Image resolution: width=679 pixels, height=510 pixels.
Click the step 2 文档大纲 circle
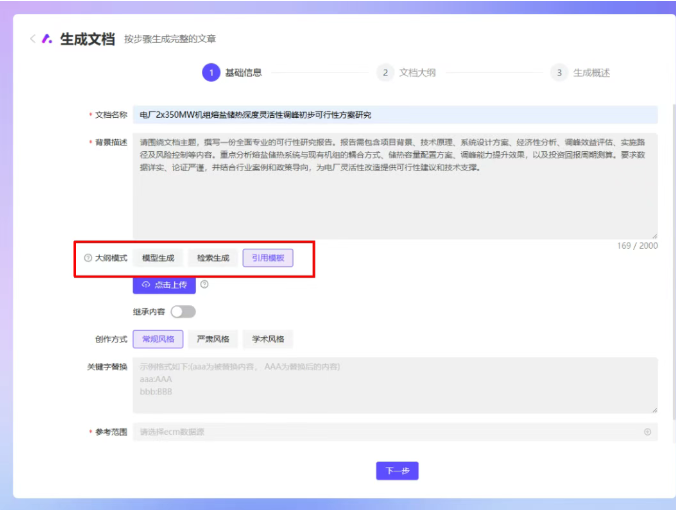[385, 73]
